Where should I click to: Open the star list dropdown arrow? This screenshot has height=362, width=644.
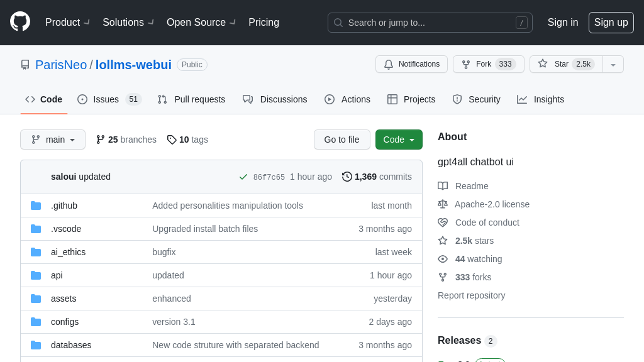(x=613, y=64)
